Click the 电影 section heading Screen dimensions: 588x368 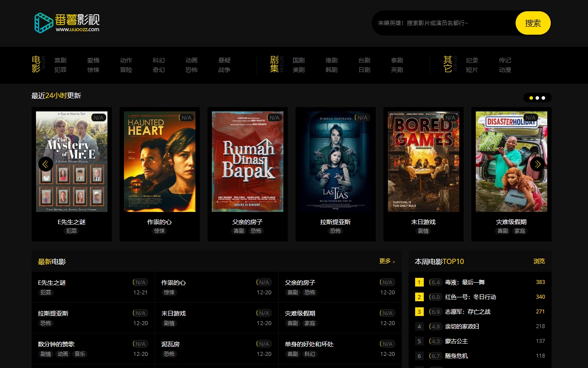(36, 64)
